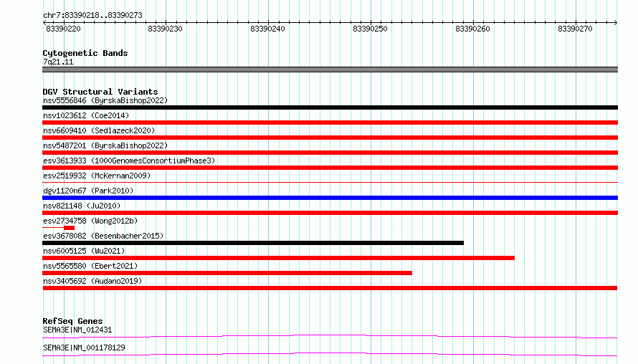Click ruler position 83390270
The height and width of the screenshot is (364, 638).
click(x=576, y=29)
